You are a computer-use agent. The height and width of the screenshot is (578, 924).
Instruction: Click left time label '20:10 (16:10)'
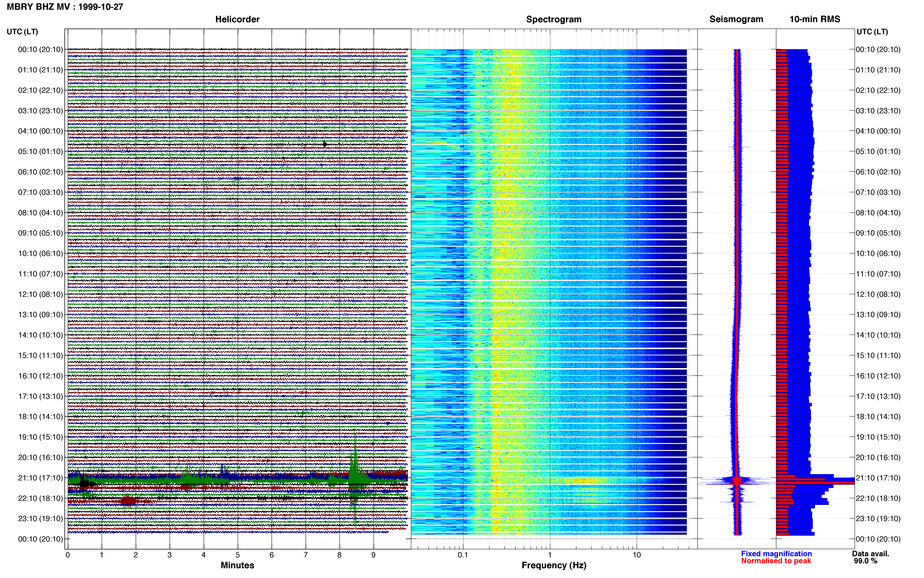click(41, 457)
